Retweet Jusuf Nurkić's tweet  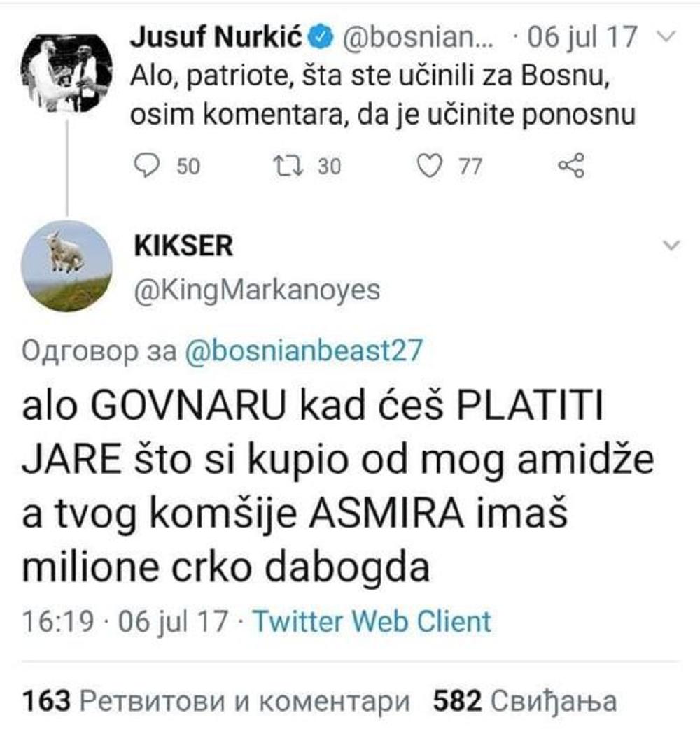click(x=288, y=166)
